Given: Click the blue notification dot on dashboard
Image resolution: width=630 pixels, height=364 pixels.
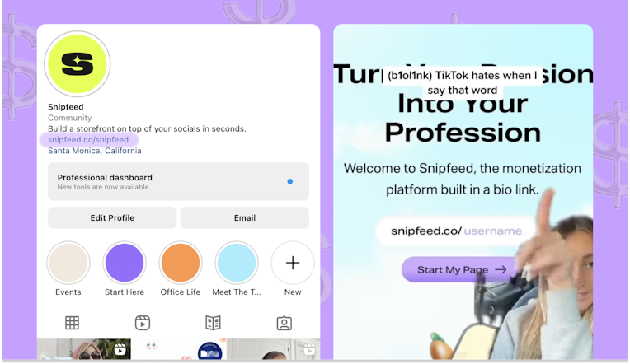Looking at the screenshot, I should (x=290, y=181).
